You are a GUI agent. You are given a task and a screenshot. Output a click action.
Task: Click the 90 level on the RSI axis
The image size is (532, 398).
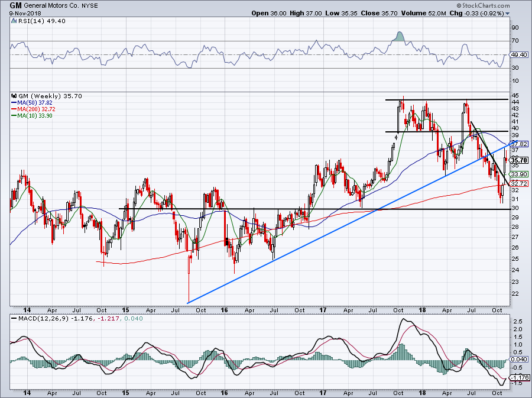pyautogui.click(x=515, y=27)
